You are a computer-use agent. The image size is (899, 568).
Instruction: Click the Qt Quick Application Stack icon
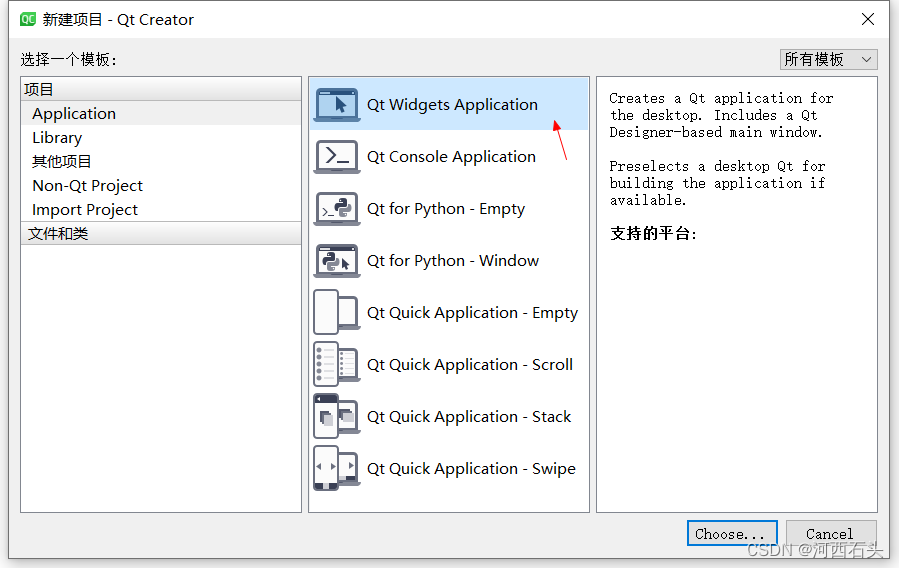click(337, 417)
